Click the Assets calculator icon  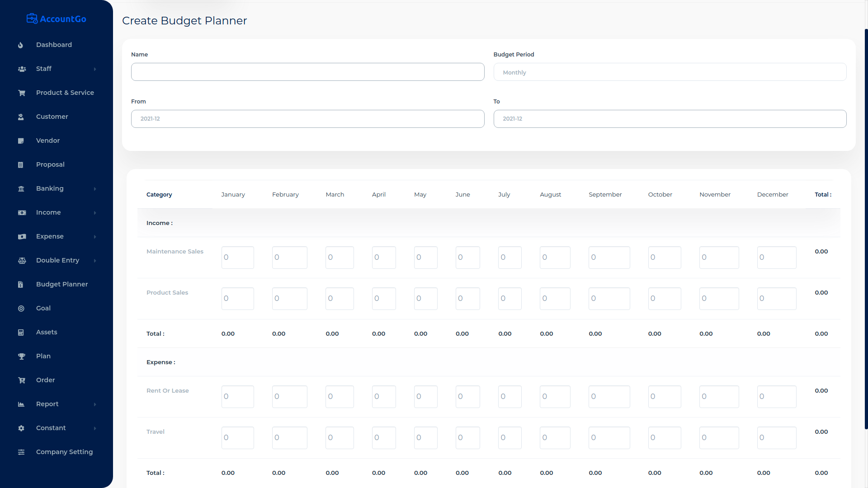(21, 333)
